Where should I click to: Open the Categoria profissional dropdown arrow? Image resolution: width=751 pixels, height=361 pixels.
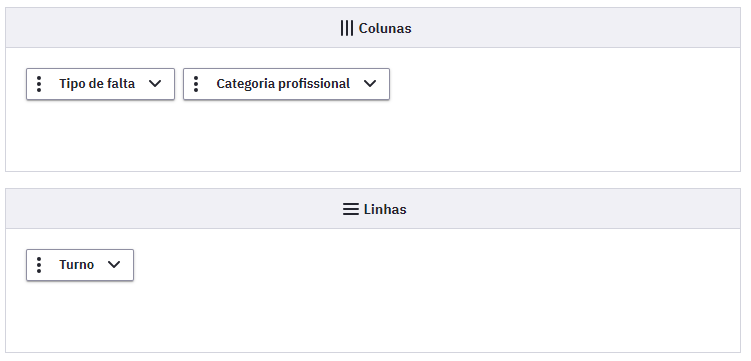point(370,84)
